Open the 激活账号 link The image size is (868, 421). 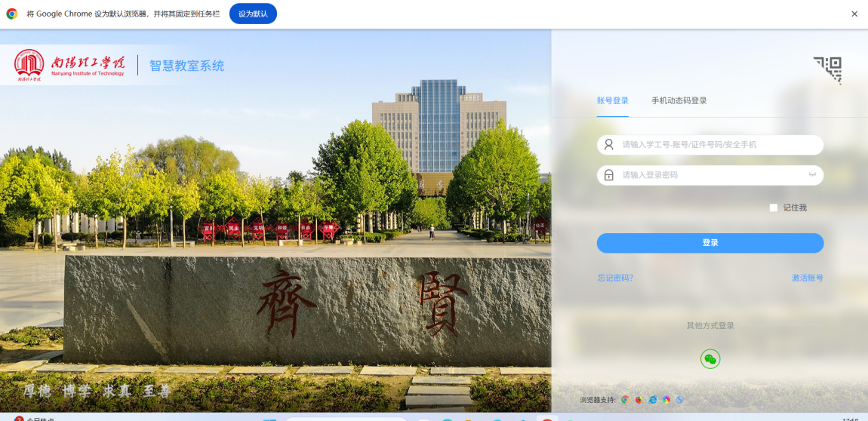pyautogui.click(x=807, y=278)
